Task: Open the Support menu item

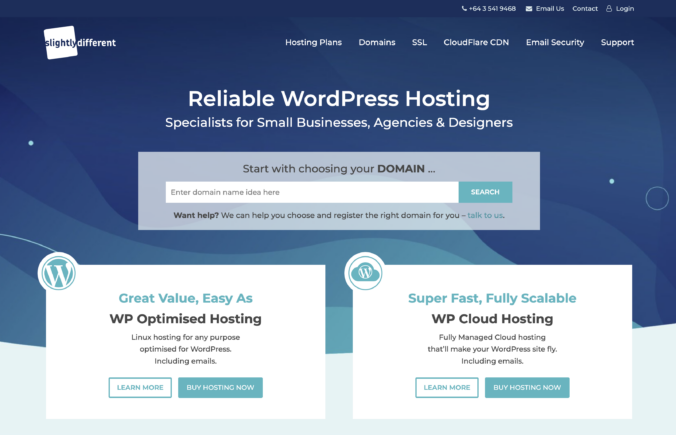Action: pos(617,42)
